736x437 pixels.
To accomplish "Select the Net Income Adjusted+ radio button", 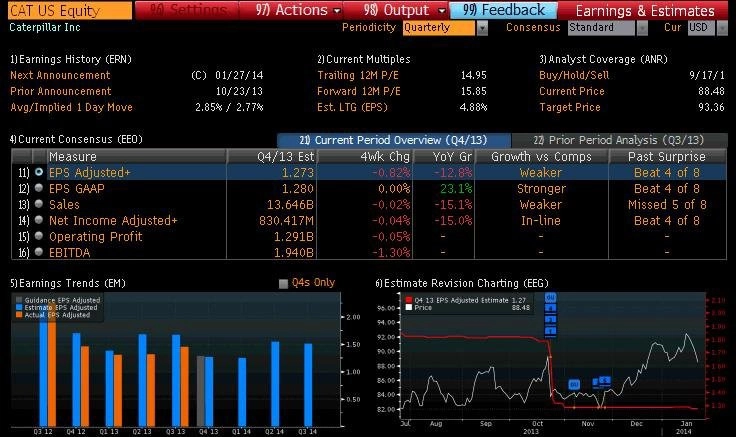I will click(39, 220).
